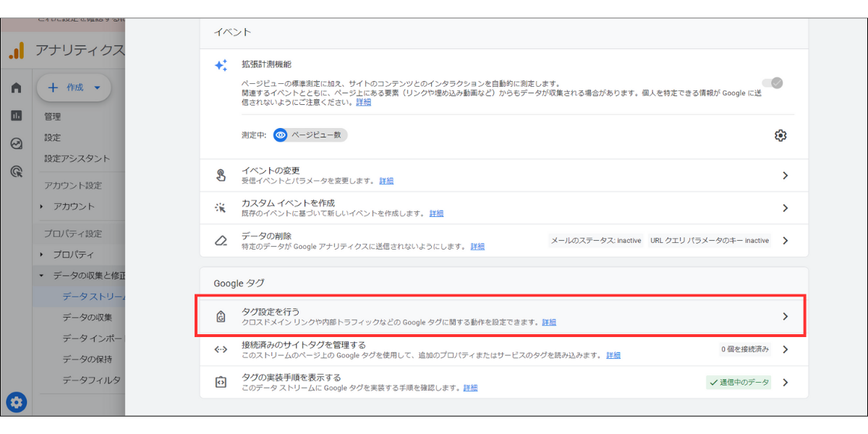
Task: Select 設定アシスタント in the sidebar
Action: pyautogui.click(x=77, y=158)
